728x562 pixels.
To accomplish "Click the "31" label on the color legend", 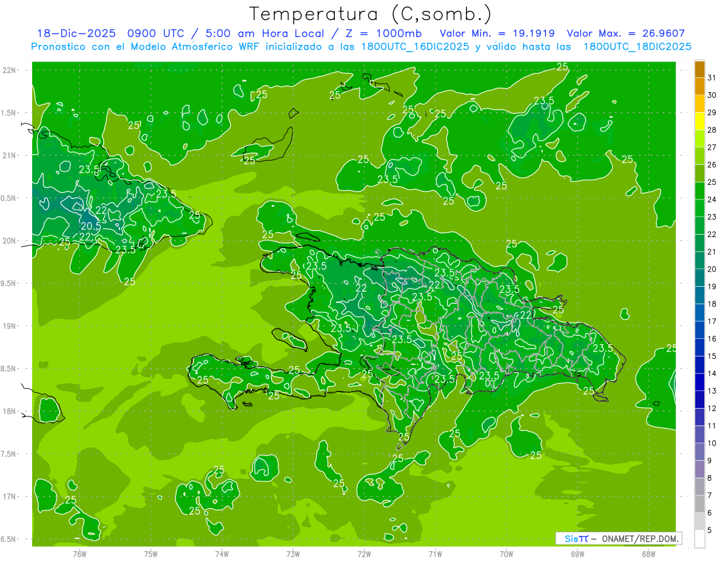I will (x=712, y=78).
